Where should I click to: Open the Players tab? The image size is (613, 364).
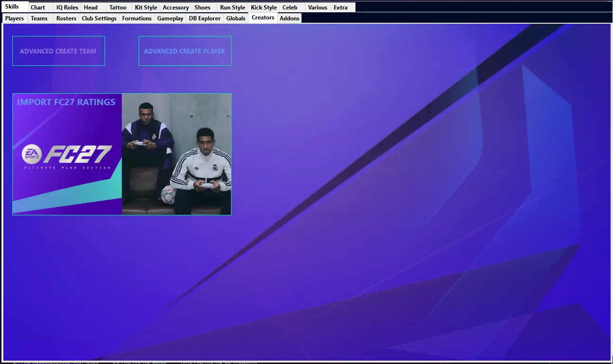pyautogui.click(x=15, y=18)
